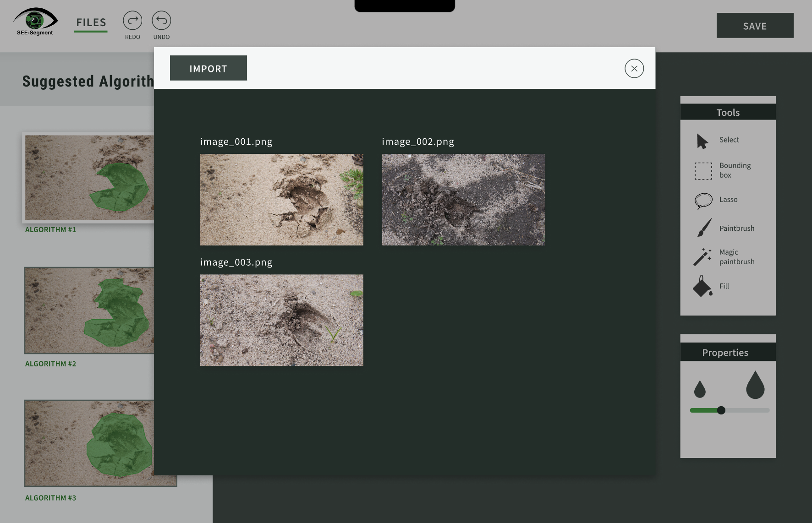Click the ALGORITHM #3 label

(50, 498)
